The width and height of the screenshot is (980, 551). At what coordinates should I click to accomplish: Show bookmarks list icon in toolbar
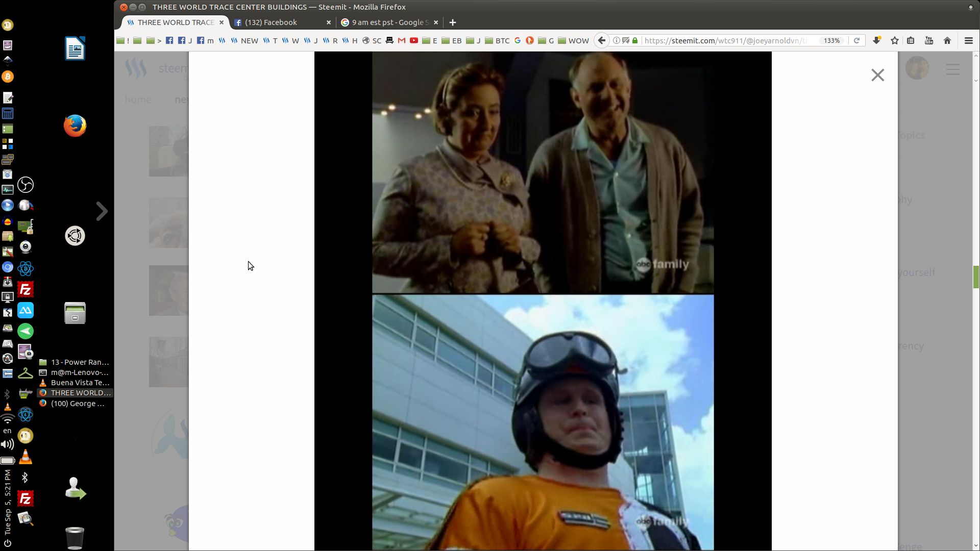tap(911, 41)
